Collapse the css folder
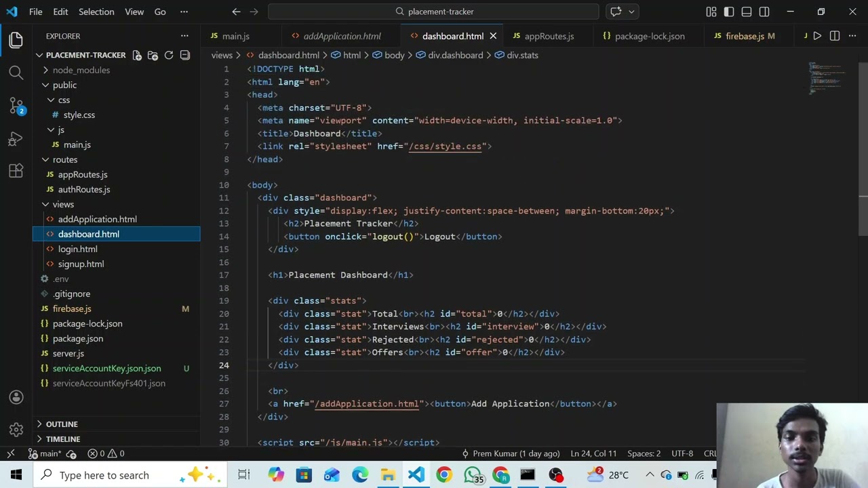 [64, 100]
